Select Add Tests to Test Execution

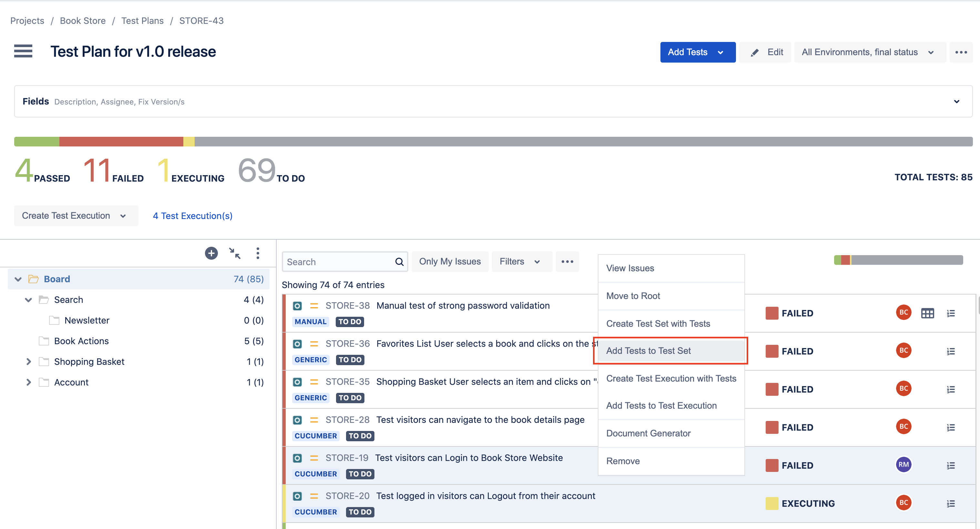click(x=671, y=405)
